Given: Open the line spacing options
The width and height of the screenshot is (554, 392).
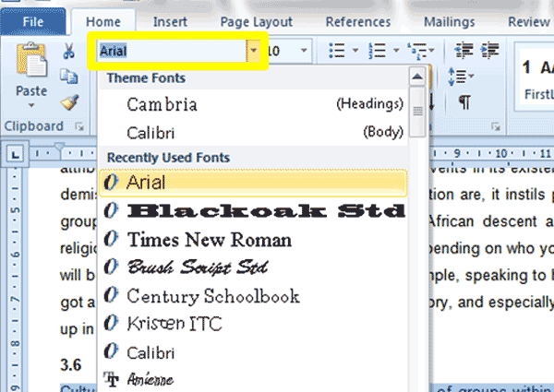Looking at the screenshot, I should [x=459, y=77].
